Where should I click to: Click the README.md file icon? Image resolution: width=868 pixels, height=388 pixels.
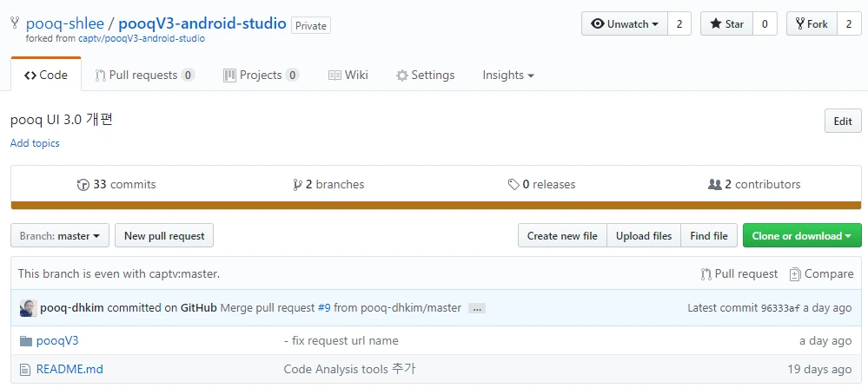coord(25,369)
